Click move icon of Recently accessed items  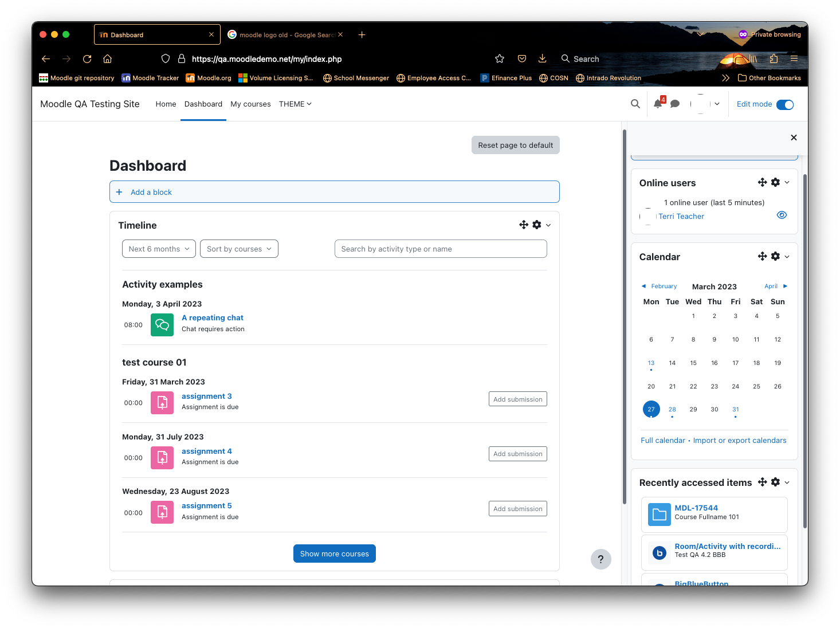point(762,482)
